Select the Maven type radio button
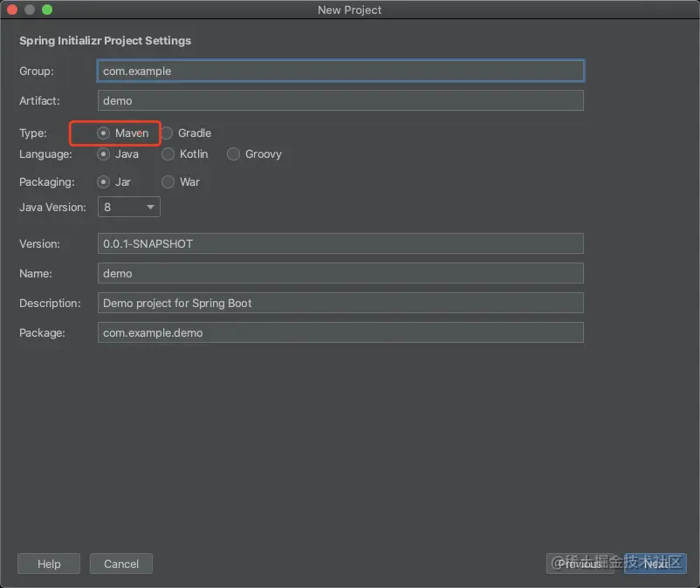 coord(104,133)
